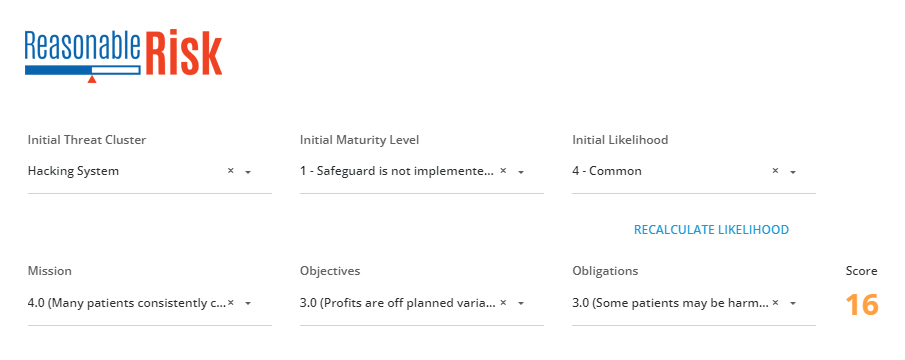Open the Obligations dropdown arrow
The image size is (905, 360).
point(793,303)
